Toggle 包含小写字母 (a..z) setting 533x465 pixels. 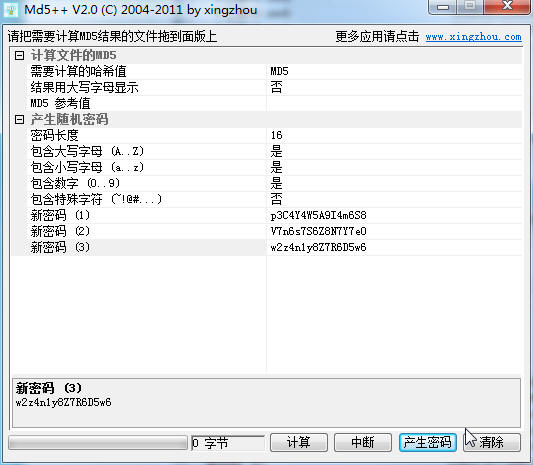click(394, 167)
